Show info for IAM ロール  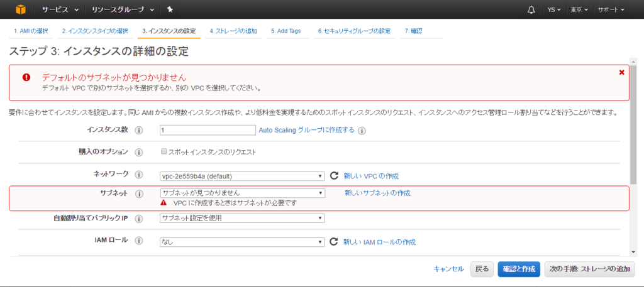pos(139,241)
